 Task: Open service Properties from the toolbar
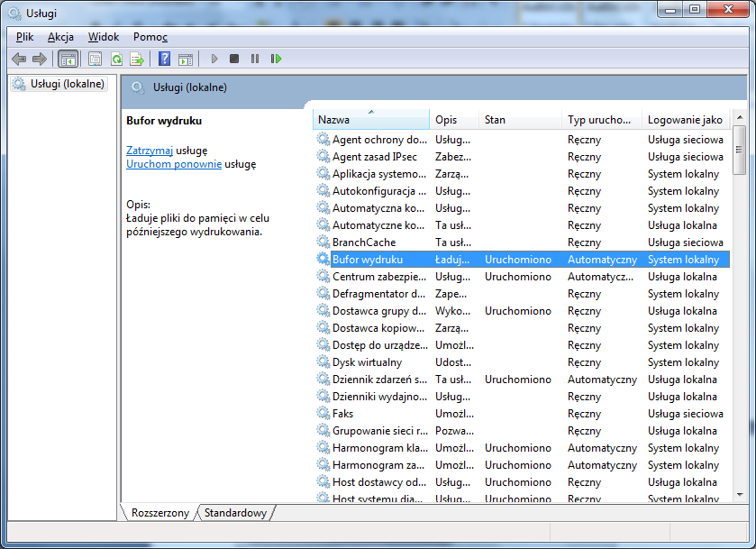(x=95, y=59)
